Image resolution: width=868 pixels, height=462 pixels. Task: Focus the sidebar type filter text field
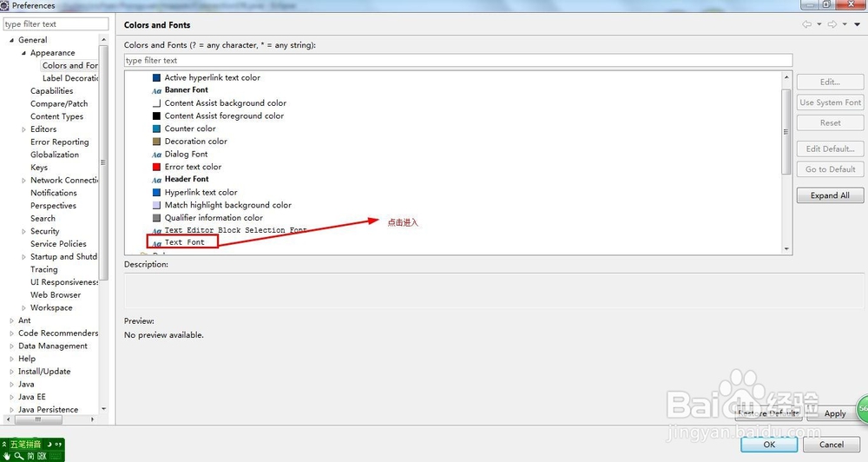(56, 23)
